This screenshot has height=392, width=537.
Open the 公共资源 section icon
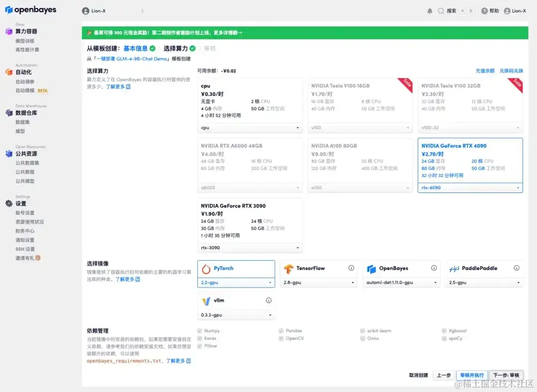click(9, 154)
